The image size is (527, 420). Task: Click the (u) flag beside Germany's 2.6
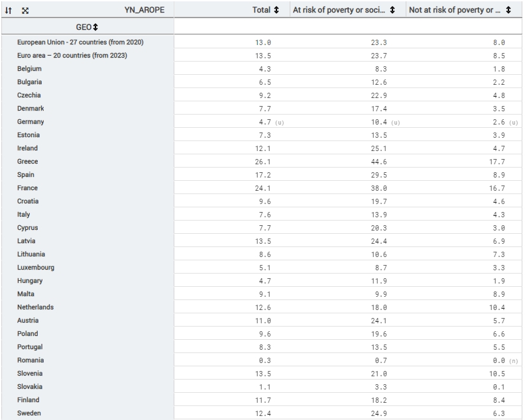click(514, 123)
